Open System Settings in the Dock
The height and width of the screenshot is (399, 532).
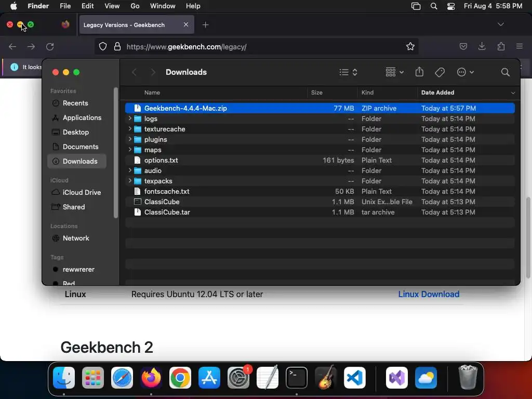click(238, 377)
